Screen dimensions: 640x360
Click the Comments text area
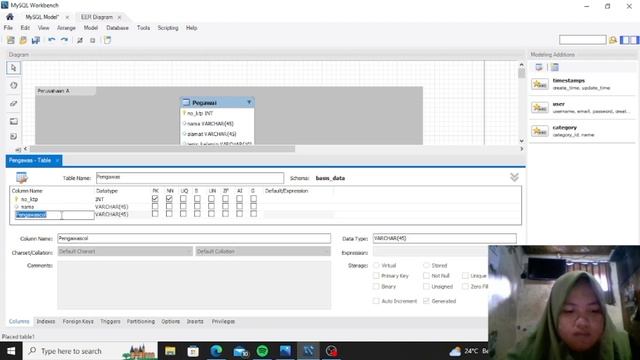coord(194,285)
